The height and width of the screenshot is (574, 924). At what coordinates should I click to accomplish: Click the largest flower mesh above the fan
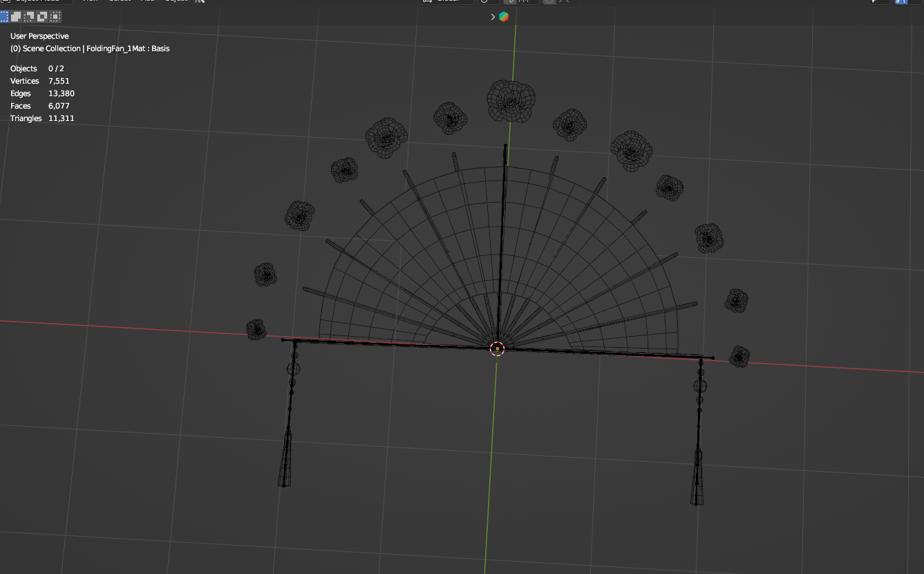(x=511, y=100)
